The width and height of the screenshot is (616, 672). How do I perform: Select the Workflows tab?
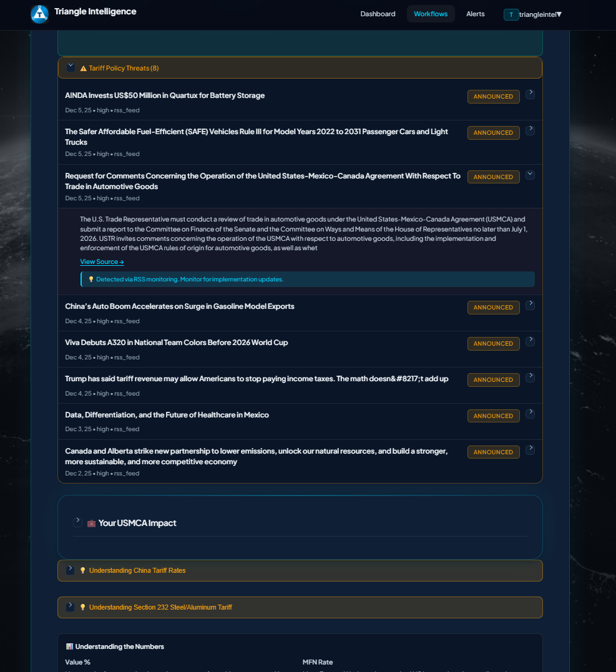431,13
